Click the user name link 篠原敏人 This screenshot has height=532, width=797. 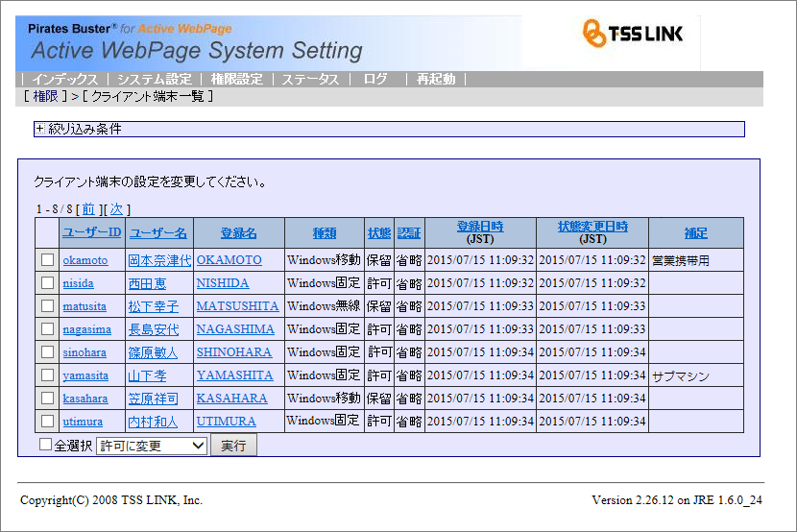(153, 352)
